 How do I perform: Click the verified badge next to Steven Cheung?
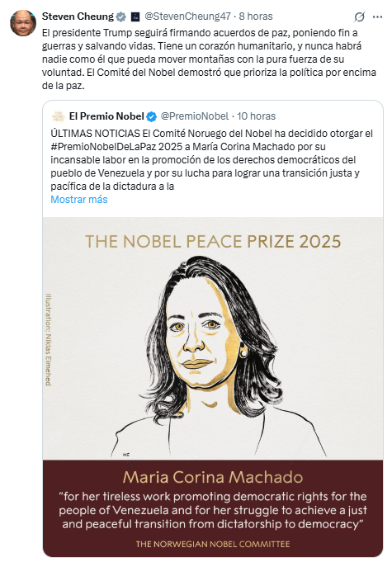point(121,17)
